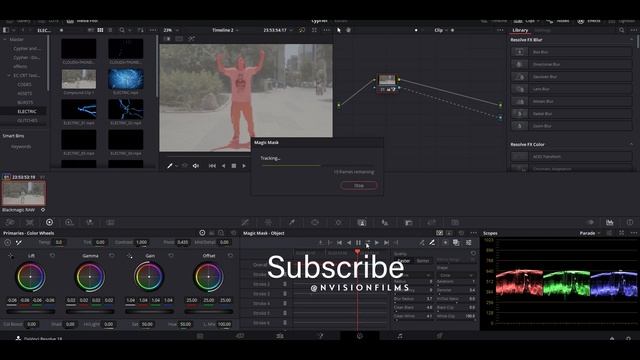This screenshot has height=360, width=640.
Task: Open the Camera Raw palette icon
Action: (x=10, y=222)
